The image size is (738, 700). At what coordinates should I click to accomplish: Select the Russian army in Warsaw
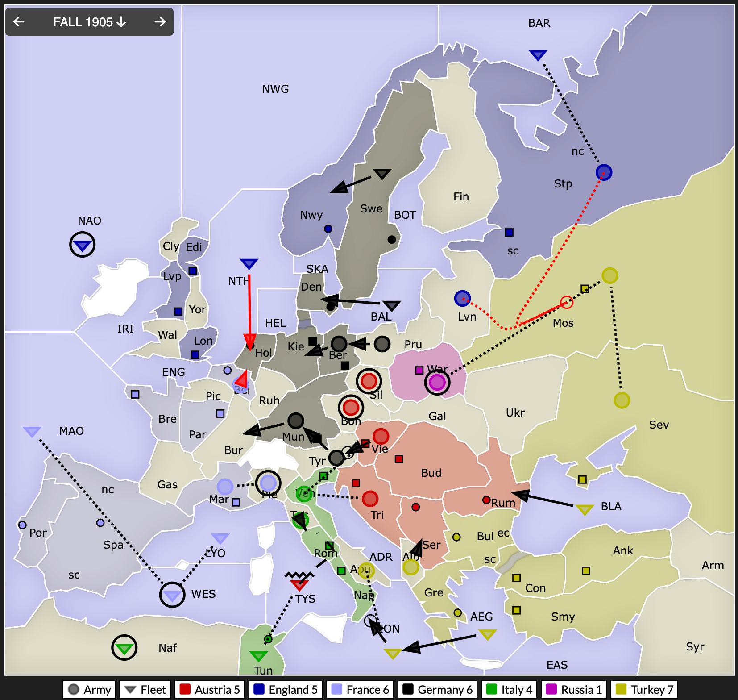tap(437, 383)
